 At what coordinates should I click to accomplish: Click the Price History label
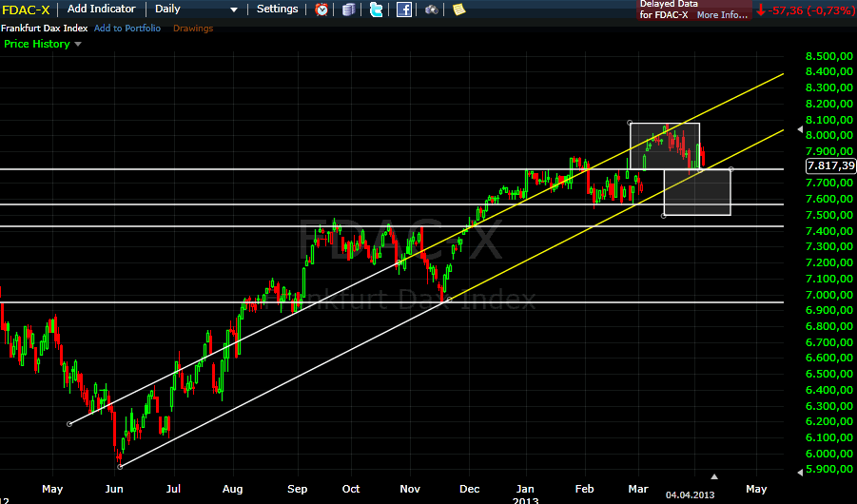pos(36,44)
